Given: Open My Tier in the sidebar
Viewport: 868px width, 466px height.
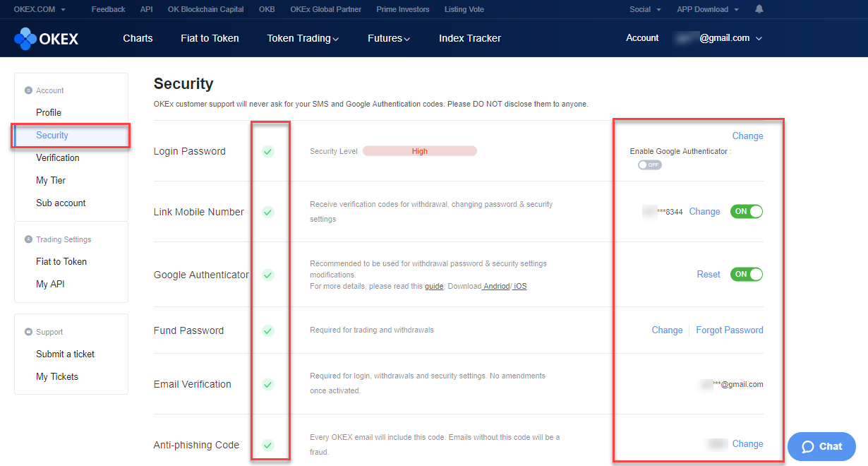Looking at the screenshot, I should coord(51,180).
